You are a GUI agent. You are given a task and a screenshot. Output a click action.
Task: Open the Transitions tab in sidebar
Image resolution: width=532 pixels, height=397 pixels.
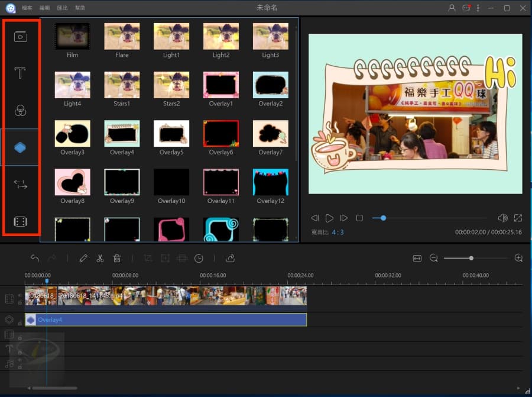click(x=20, y=185)
